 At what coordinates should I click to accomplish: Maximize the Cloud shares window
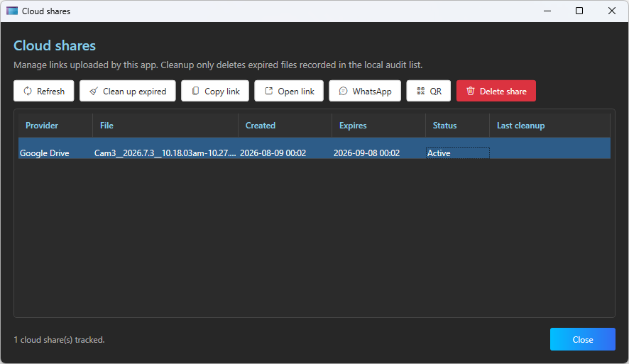(579, 11)
